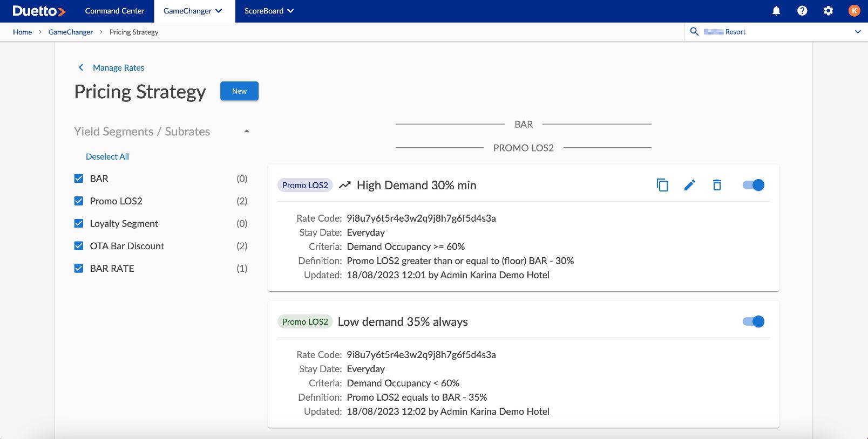Image resolution: width=868 pixels, height=439 pixels.
Task: Copy the High Demand 30% min rule
Action: [x=662, y=185]
